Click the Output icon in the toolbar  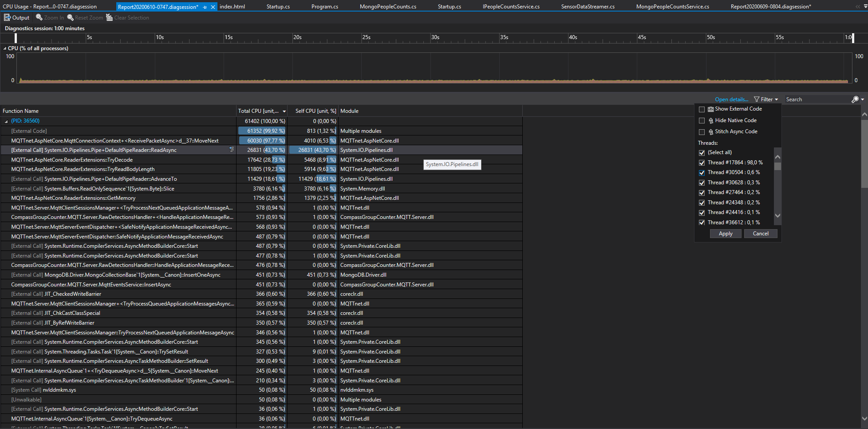point(8,17)
